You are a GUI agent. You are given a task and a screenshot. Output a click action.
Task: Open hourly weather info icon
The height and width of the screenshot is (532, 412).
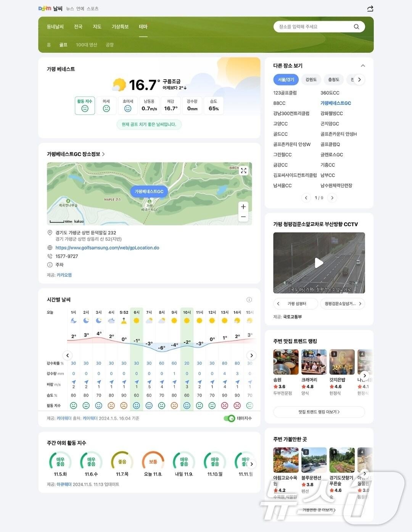coord(249,300)
